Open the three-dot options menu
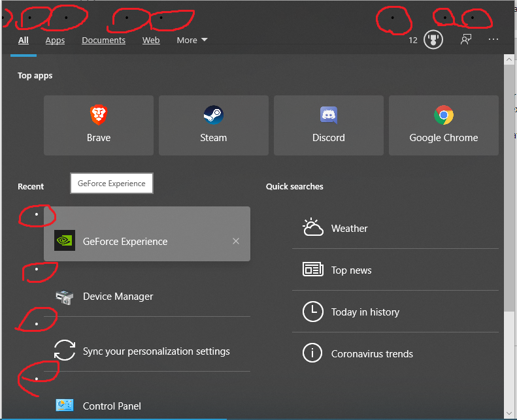 coord(493,40)
